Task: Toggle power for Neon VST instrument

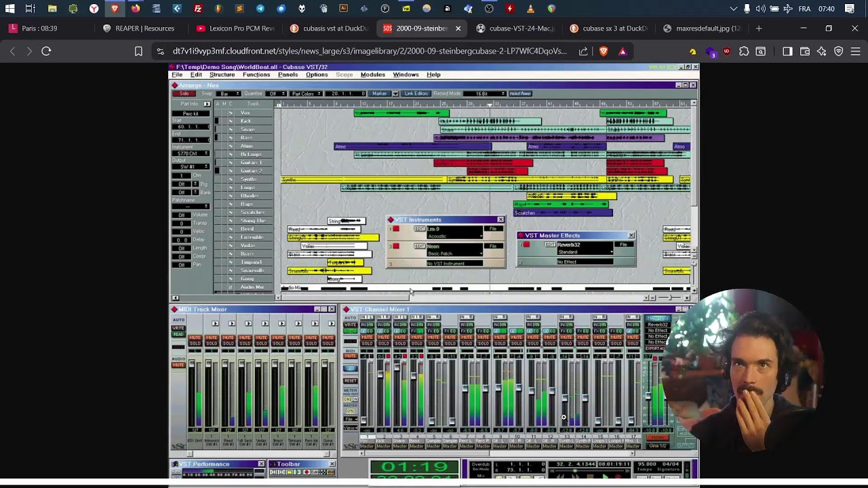Action: (x=396, y=246)
